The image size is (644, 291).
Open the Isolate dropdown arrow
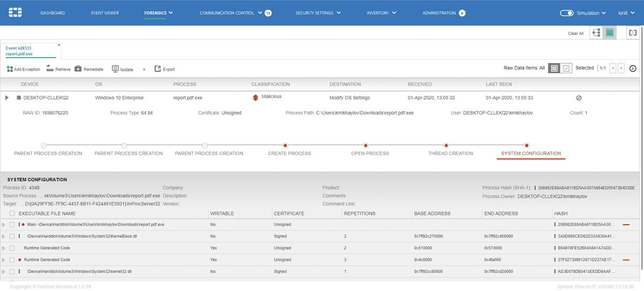pos(144,70)
